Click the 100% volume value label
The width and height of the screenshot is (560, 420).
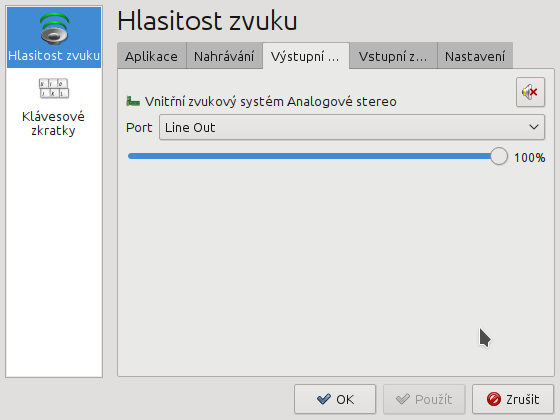(530, 158)
